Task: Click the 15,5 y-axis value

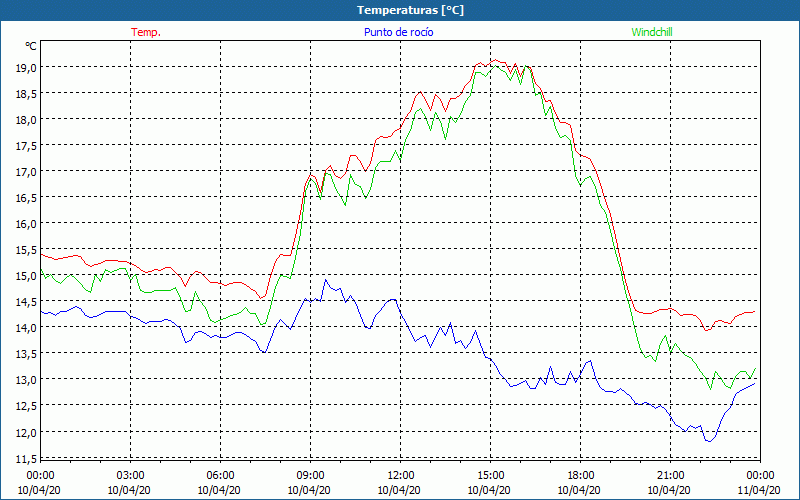Action: [x=26, y=249]
